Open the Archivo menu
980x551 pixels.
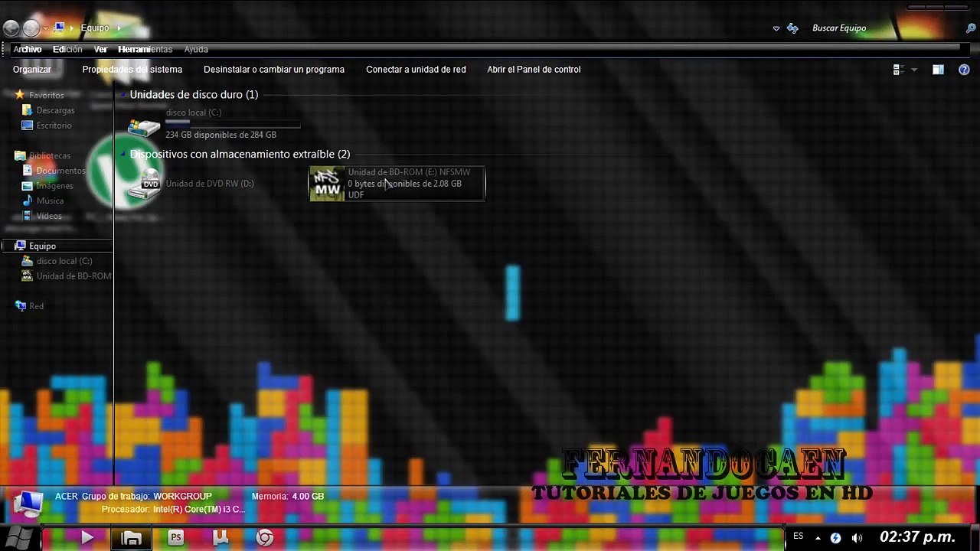27,49
